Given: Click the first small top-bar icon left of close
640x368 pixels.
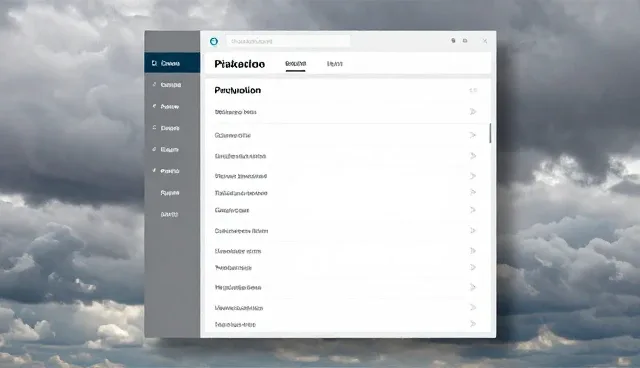Looking at the screenshot, I should point(453,41).
